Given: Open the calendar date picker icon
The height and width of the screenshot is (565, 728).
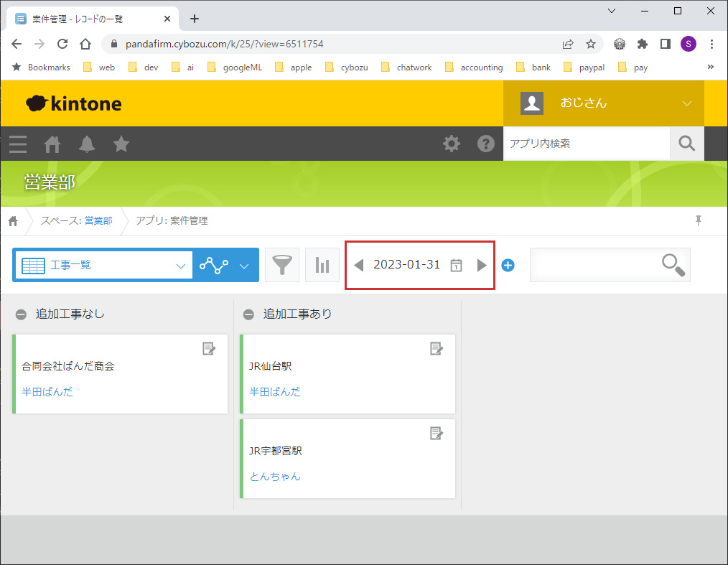Looking at the screenshot, I should 456,265.
